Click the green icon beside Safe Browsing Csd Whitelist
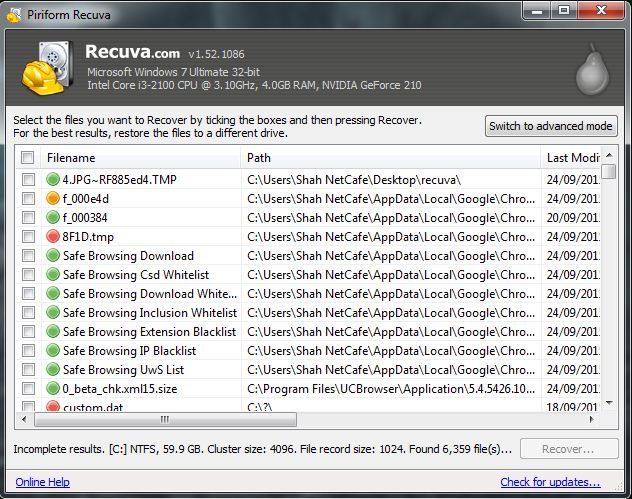The image size is (632, 499). tap(53, 274)
